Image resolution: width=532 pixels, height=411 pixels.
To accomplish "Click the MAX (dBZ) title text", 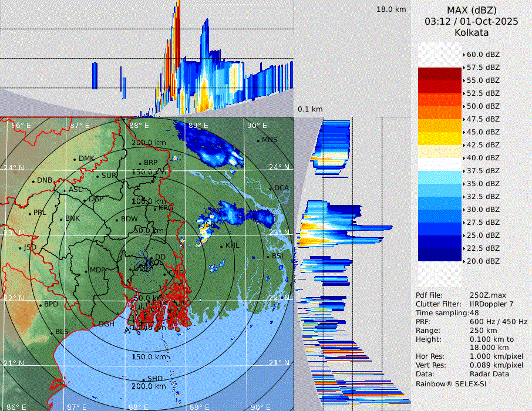I will [471, 10].
